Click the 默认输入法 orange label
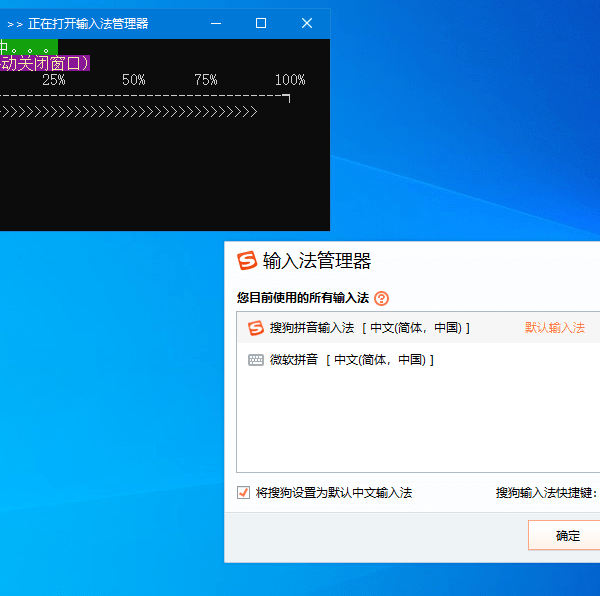600x596 pixels. (x=555, y=328)
